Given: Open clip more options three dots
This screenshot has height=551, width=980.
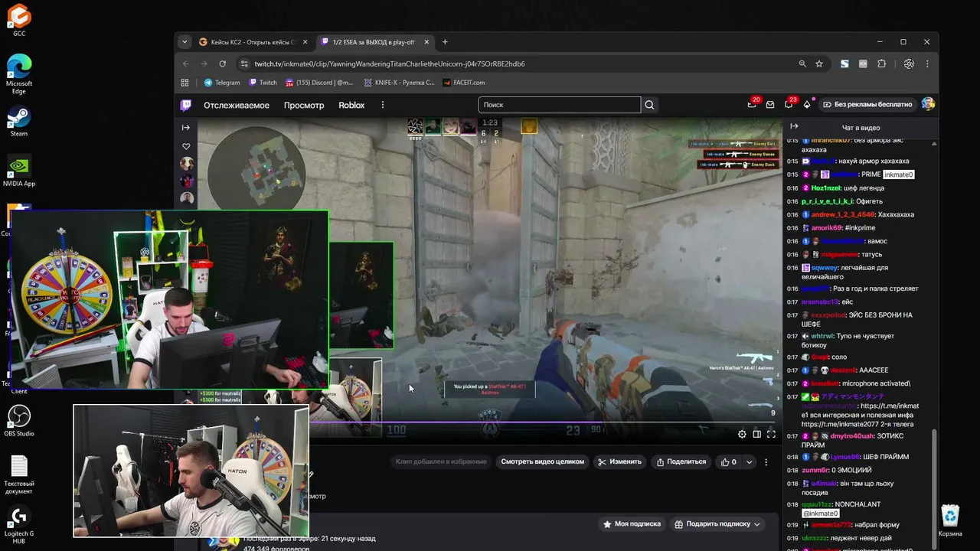Looking at the screenshot, I should tap(766, 461).
